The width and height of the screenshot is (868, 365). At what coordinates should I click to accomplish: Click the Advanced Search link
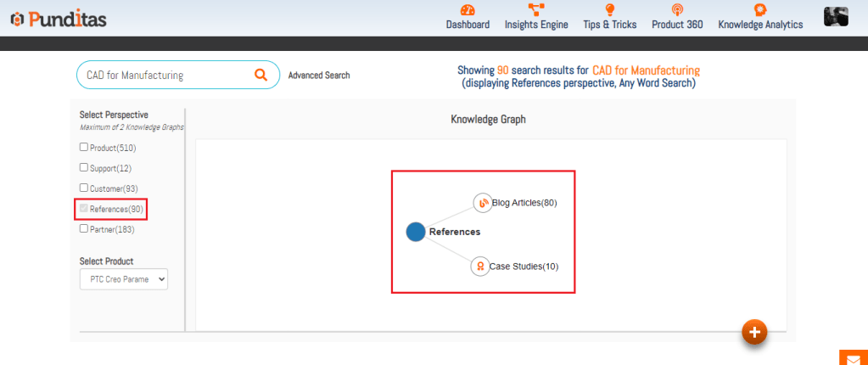click(318, 76)
